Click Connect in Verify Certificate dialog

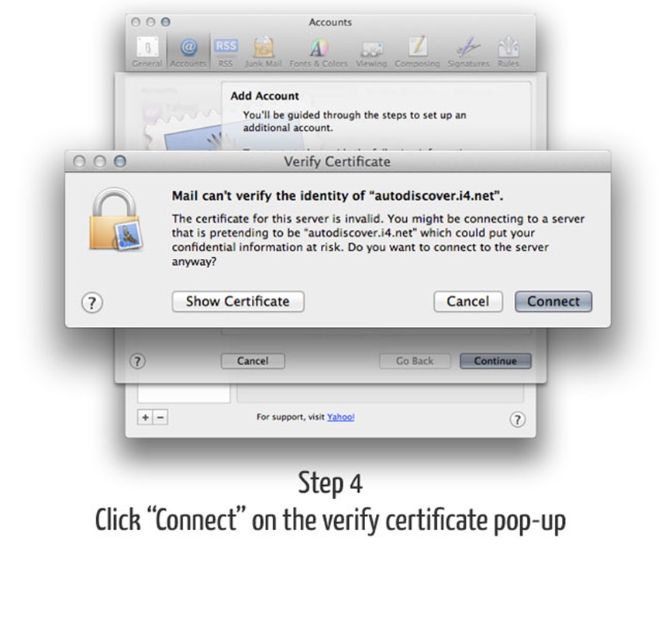coord(553,301)
